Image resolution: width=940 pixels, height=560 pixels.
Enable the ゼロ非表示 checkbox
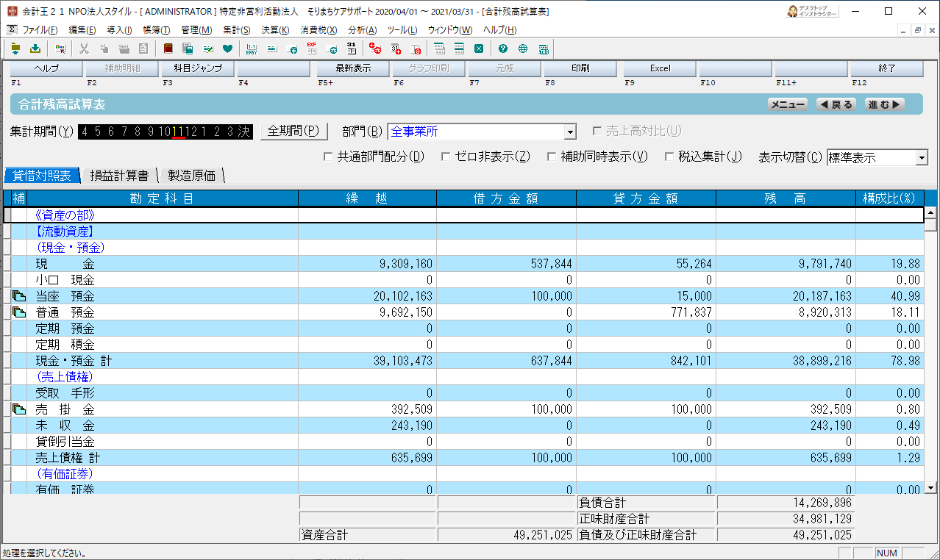(x=446, y=157)
